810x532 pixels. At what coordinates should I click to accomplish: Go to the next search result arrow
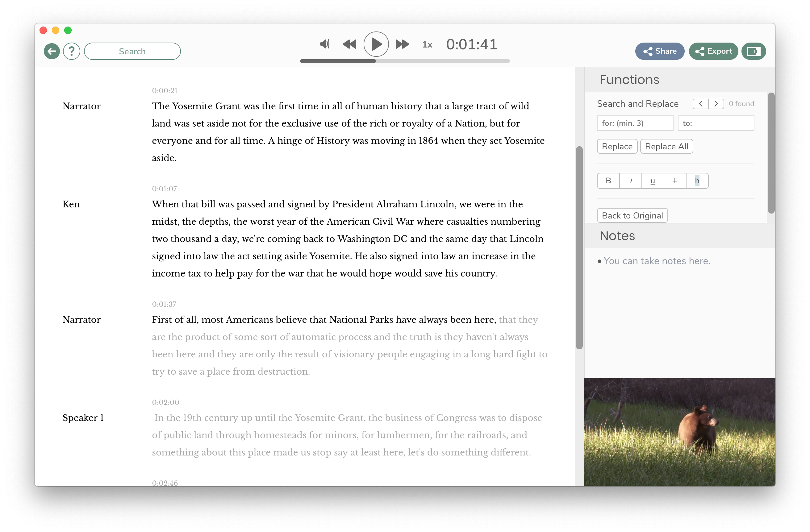(x=716, y=104)
